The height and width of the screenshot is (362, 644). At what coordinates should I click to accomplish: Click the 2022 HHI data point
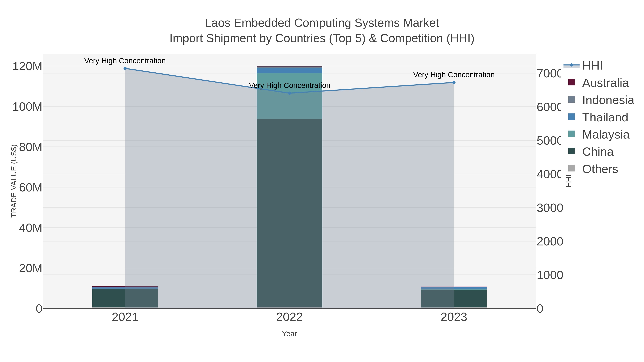289,93
